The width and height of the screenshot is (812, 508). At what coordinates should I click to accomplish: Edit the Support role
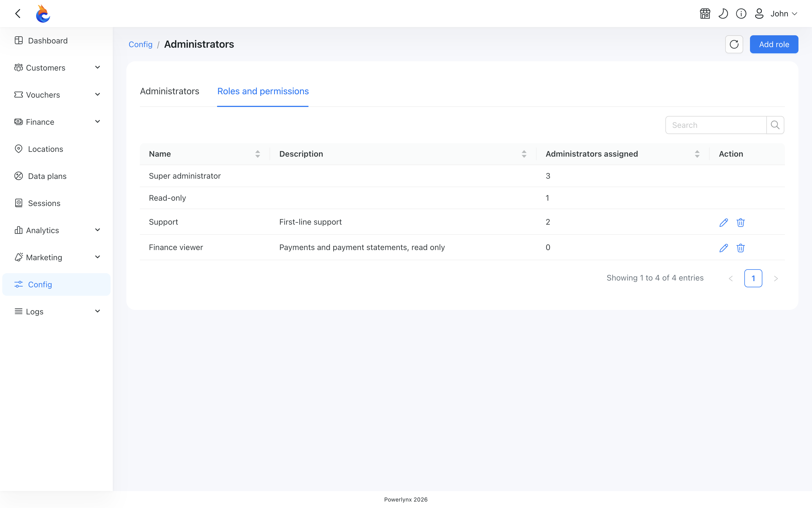(x=724, y=222)
